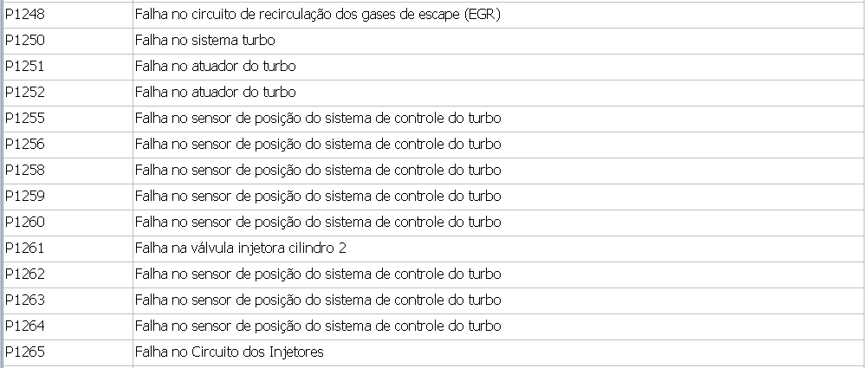
Task: Click the EGR recirculation circuit fault description
Action: point(318,15)
